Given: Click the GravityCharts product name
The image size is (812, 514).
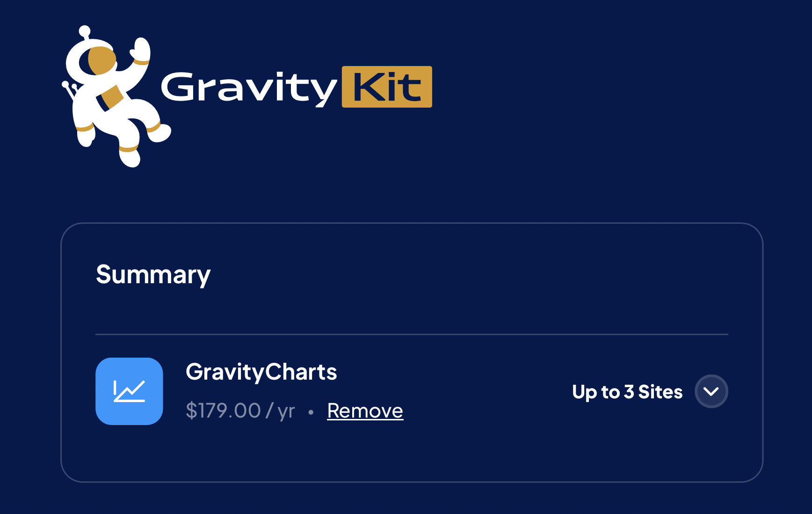Looking at the screenshot, I should (x=261, y=372).
